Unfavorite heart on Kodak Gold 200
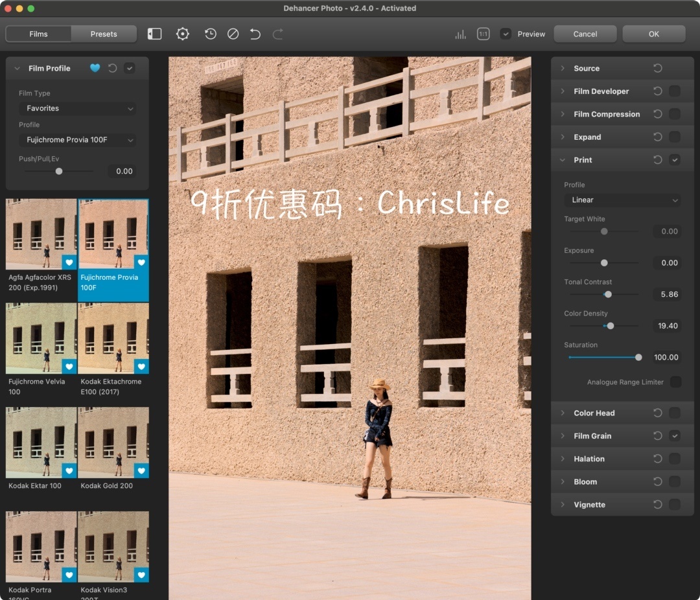Viewport: 700px width, 600px height. pos(141,470)
